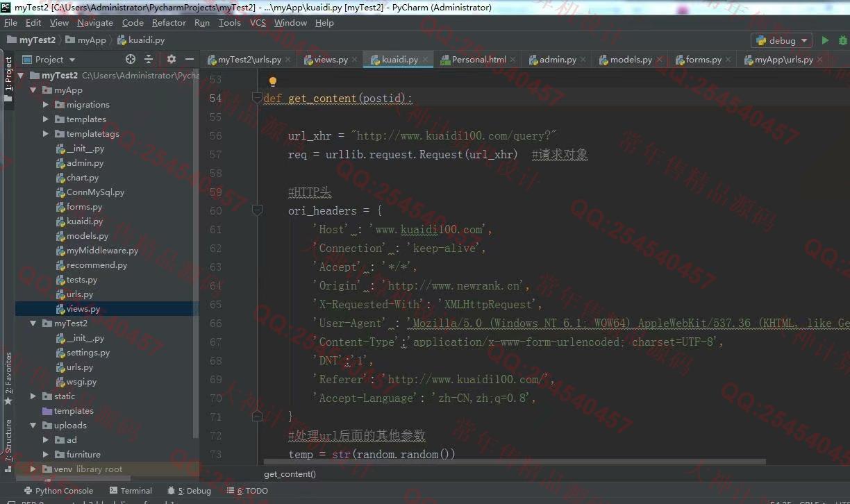The width and height of the screenshot is (850, 504).
Task: Open the Python Console tool window
Action: pyautogui.click(x=58, y=491)
